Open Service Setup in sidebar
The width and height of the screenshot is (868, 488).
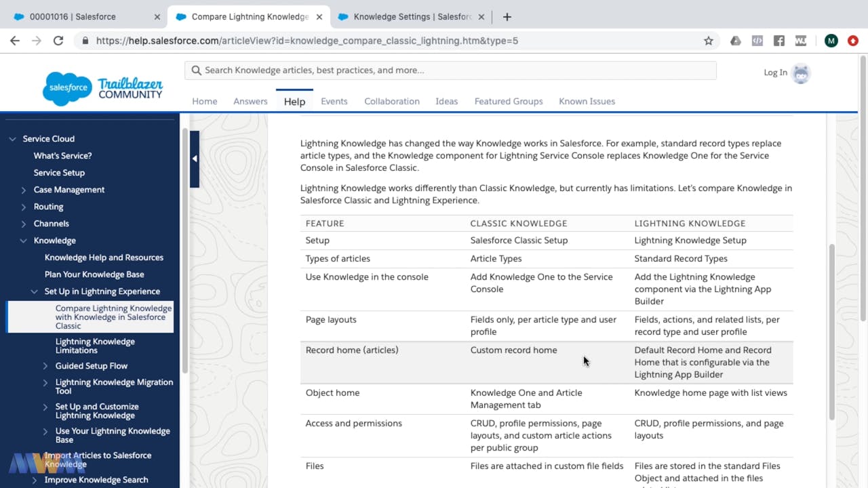[x=59, y=173]
